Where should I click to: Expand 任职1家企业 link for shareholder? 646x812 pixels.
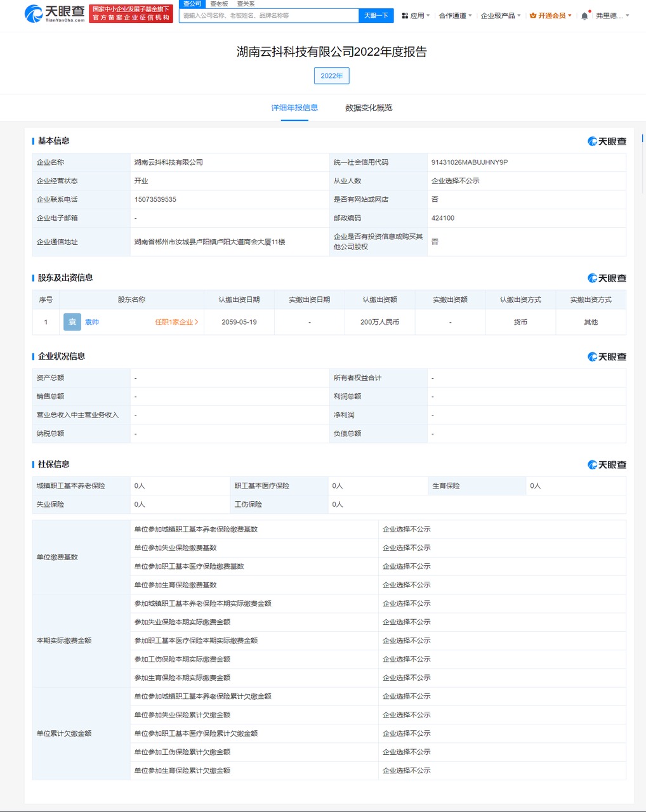pos(176,322)
